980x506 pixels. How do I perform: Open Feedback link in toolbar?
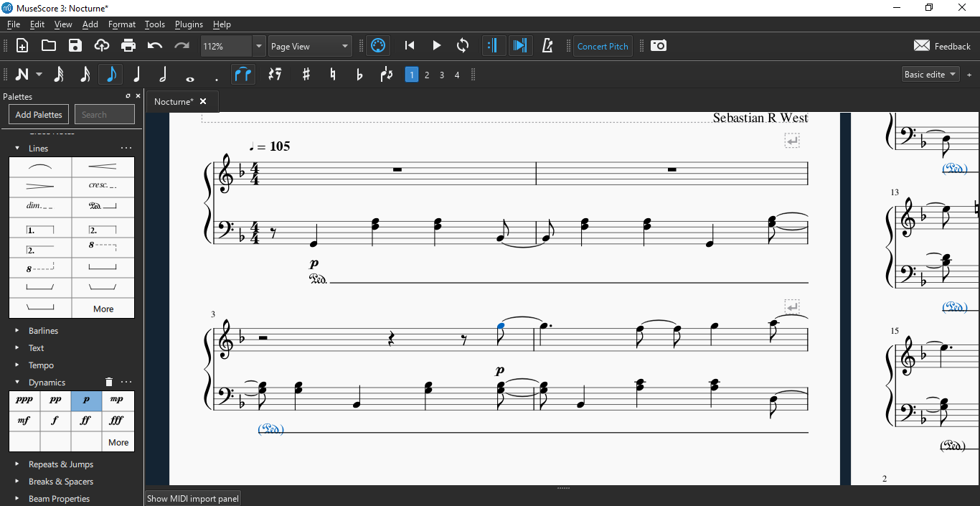(942, 46)
